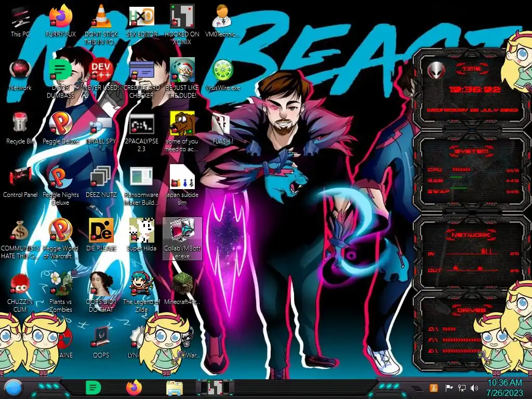
Task: Open the Start orb on the taskbar
Action: (12, 389)
